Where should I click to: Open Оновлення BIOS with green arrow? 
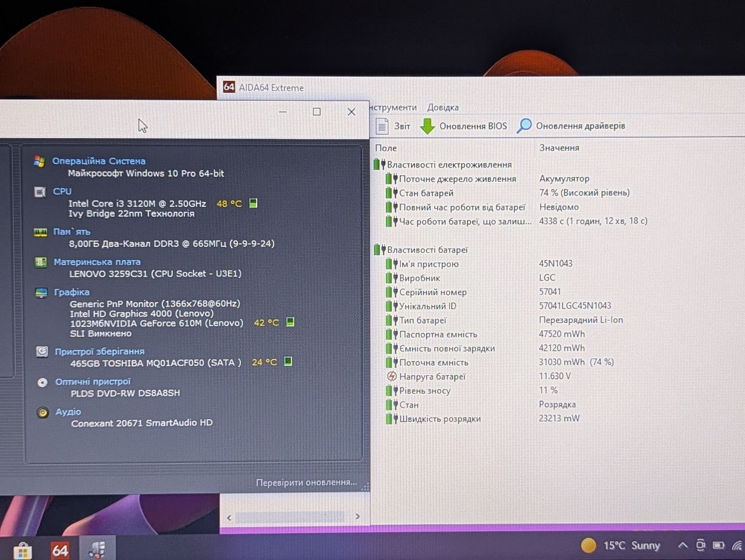coord(463,126)
